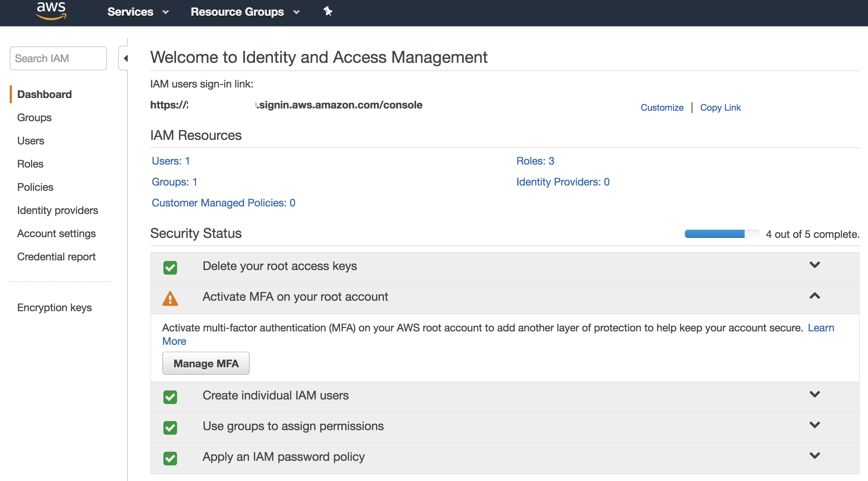Screen dimensions: 868x481
Task: Expand the Delete your root access keys row
Action: pos(815,265)
